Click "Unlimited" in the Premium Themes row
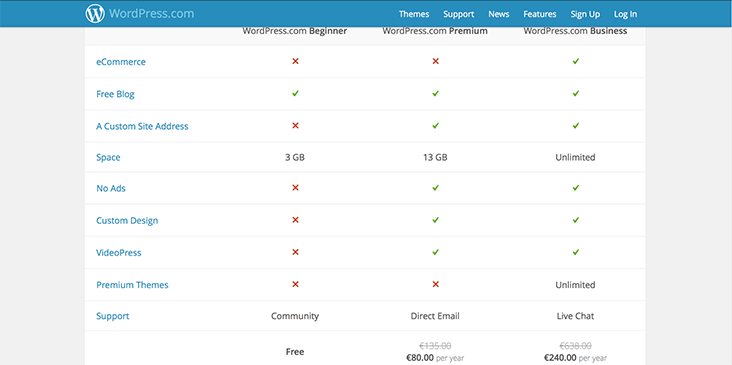Screen dimensions: 732x365 click(575, 285)
